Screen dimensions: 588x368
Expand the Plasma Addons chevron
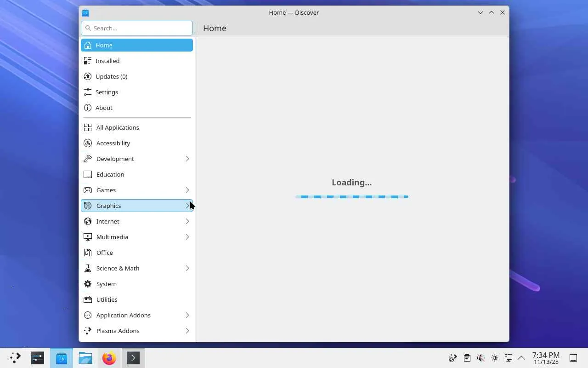tap(187, 331)
